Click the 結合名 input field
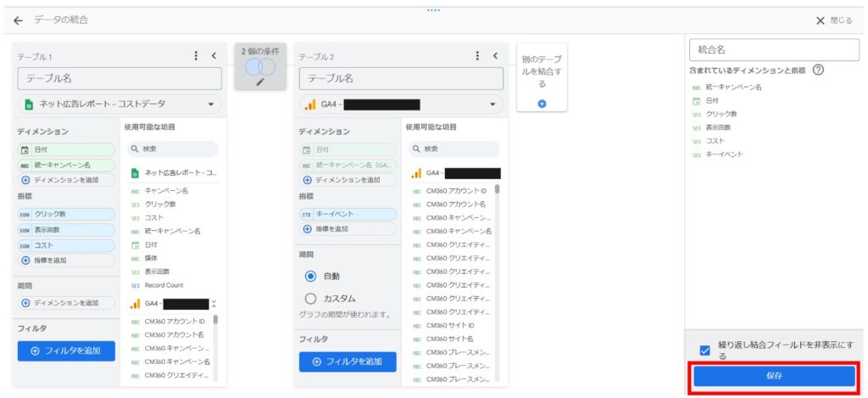 pyautogui.click(x=771, y=49)
